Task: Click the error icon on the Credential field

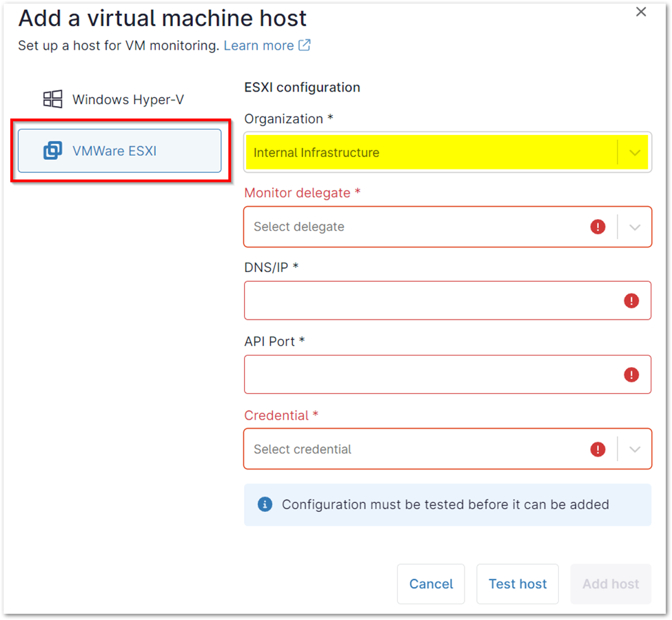Action: point(598,448)
